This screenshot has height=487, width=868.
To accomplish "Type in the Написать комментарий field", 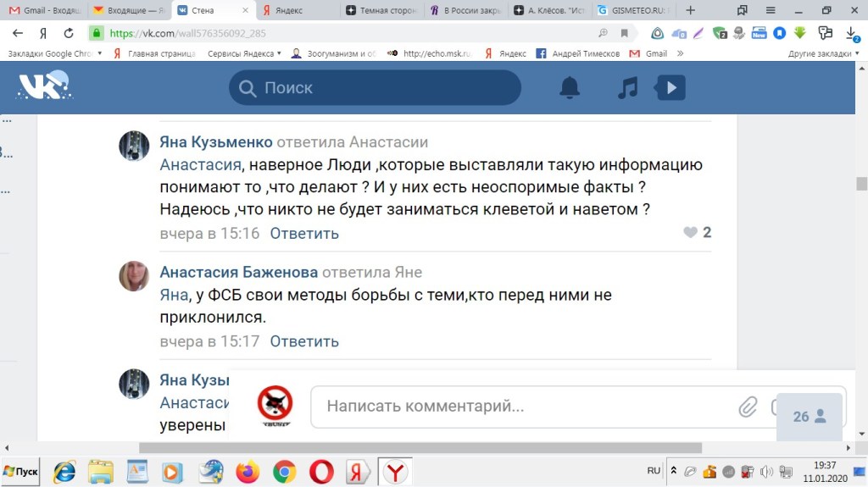I will pos(517,407).
